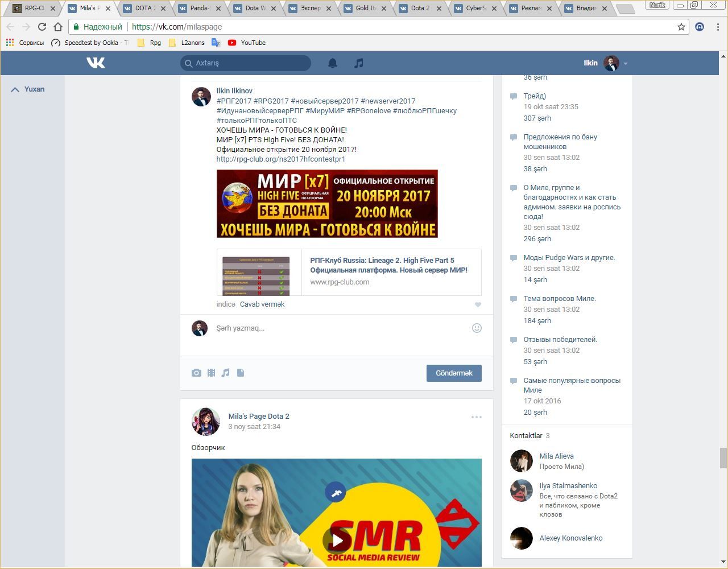Open the new tab button
The height and width of the screenshot is (569, 728).
click(625, 9)
